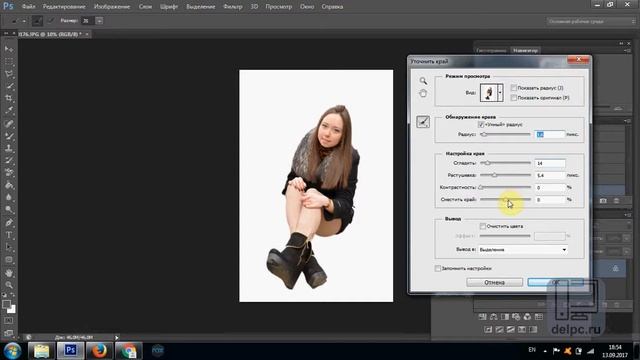Open the Файл menu

click(x=29, y=7)
